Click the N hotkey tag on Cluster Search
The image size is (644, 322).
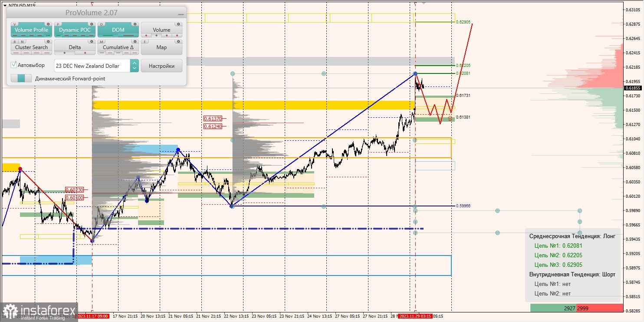tap(23, 42)
